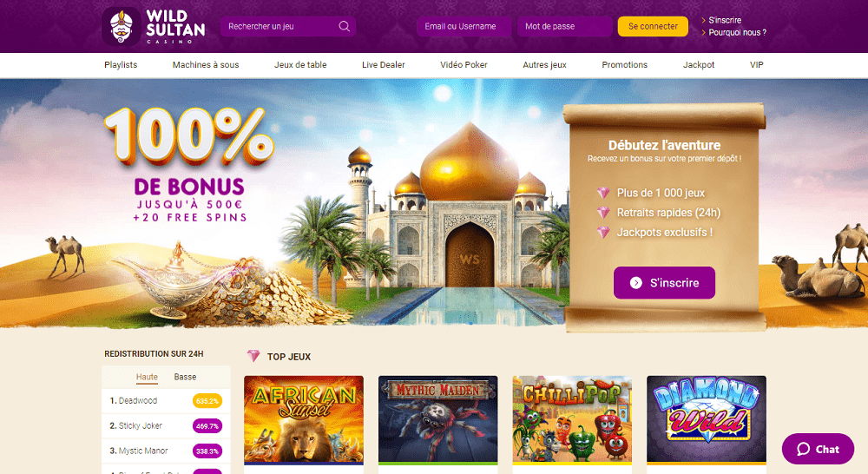This screenshot has width=868, height=474.
Task: Focus the Mot de passe field
Action: (x=564, y=26)
